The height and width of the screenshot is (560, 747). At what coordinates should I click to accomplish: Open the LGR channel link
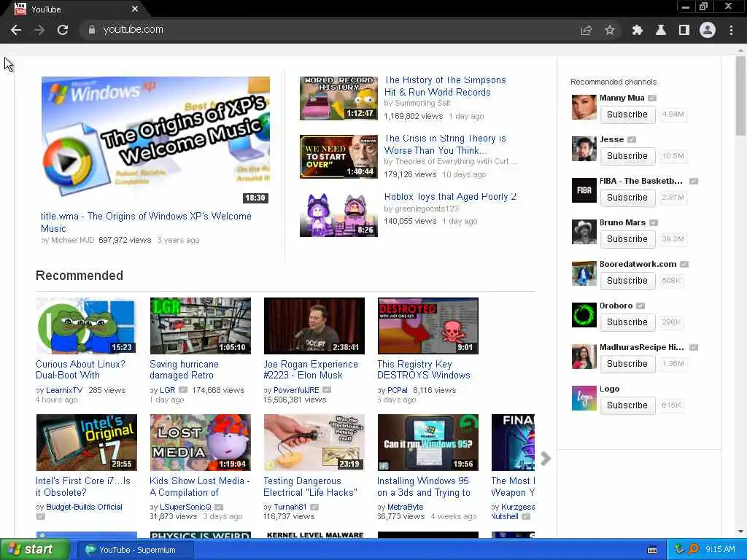click(168, 390)
